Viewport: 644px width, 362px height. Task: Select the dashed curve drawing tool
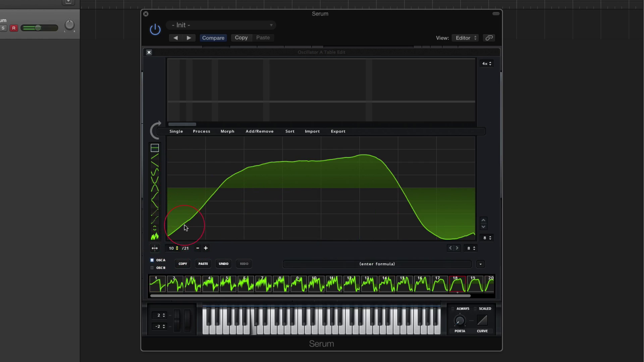(155, 220)
